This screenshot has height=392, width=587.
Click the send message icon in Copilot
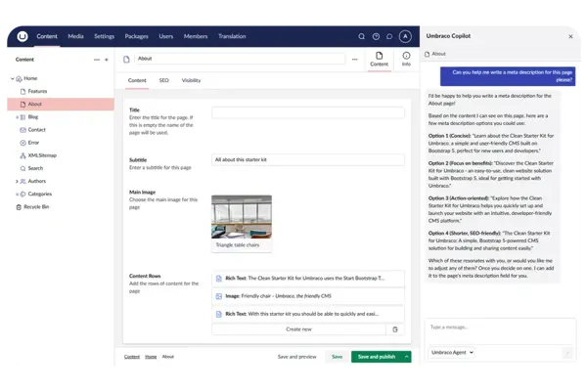[x=567, y=353]
